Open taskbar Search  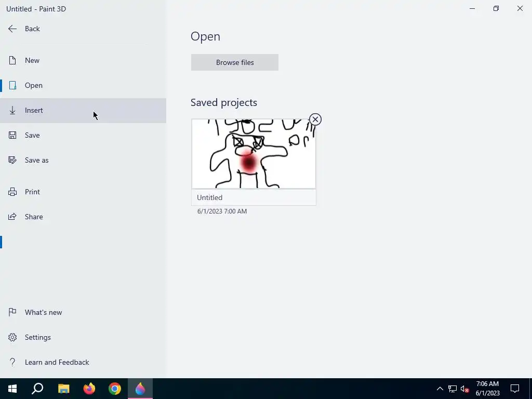tap(37, 389)
